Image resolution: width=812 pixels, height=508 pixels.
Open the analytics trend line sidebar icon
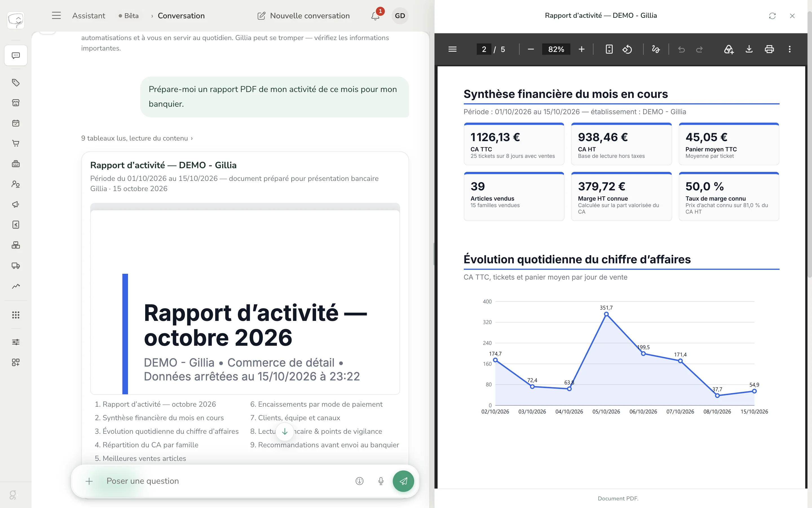click(16, 286)
